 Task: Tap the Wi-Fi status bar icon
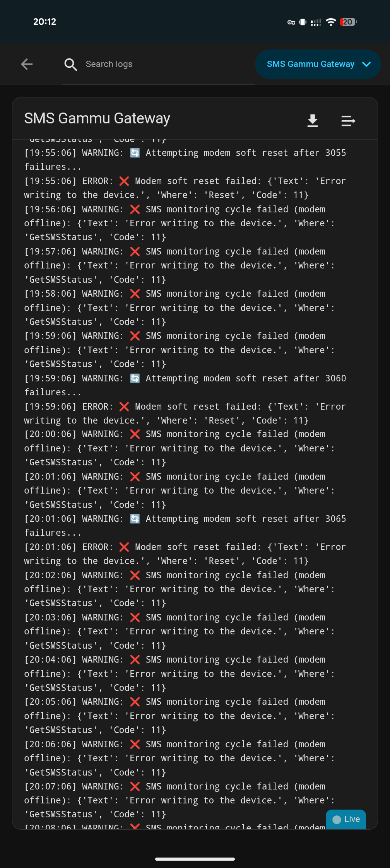[x=331, y=22]
